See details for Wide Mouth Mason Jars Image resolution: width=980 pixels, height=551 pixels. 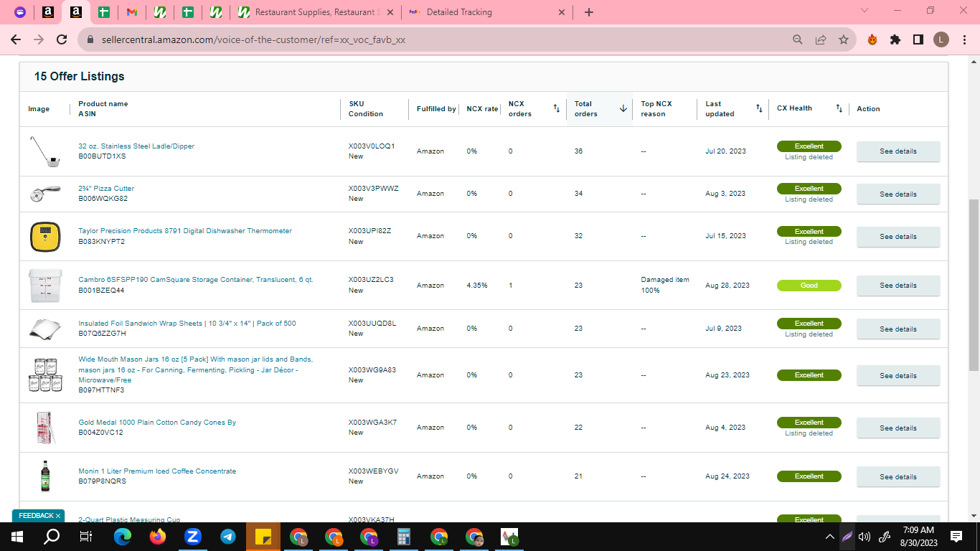[x=898, y=375]
